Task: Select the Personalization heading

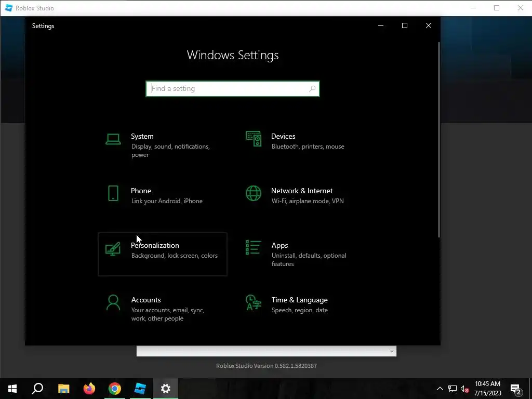Action: 155,245
